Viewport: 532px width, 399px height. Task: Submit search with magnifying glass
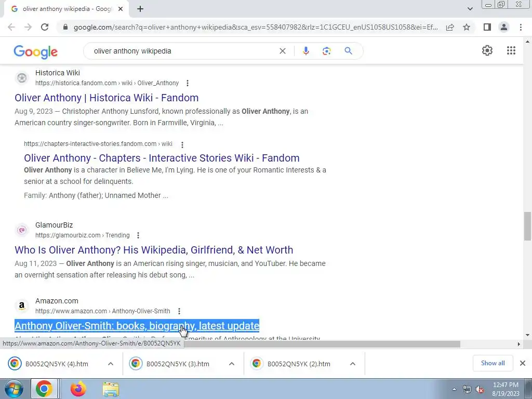[x=348, y=51]
